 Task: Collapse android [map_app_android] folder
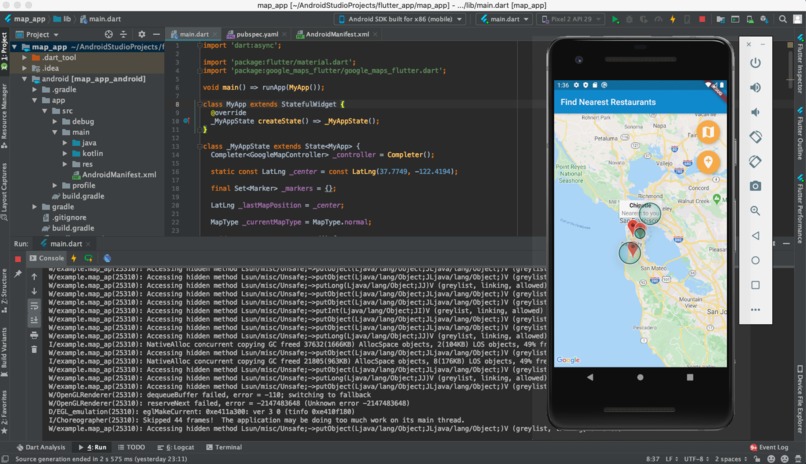tap(24, 79)
